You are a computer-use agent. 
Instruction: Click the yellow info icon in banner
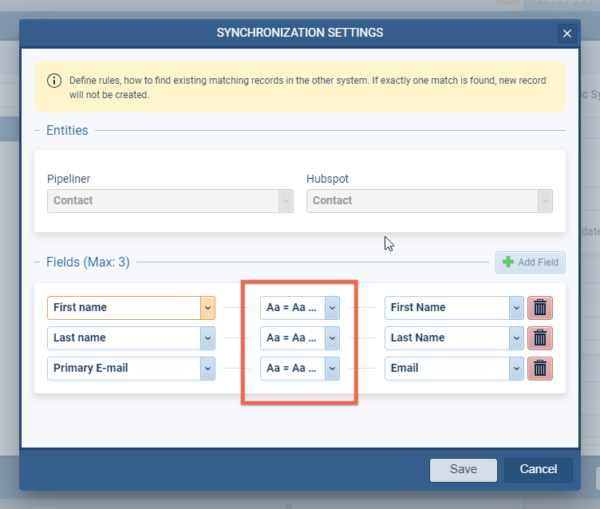(55, 80)
